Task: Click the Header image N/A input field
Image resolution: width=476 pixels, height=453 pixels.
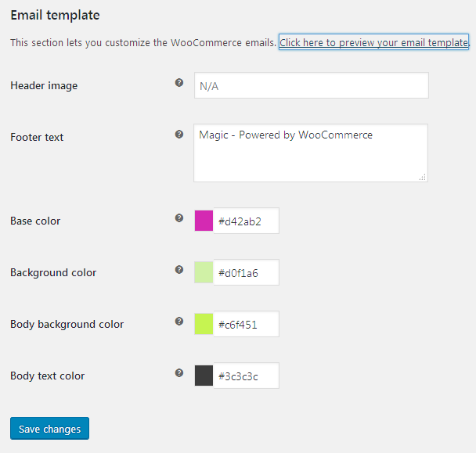Action: 312,85
